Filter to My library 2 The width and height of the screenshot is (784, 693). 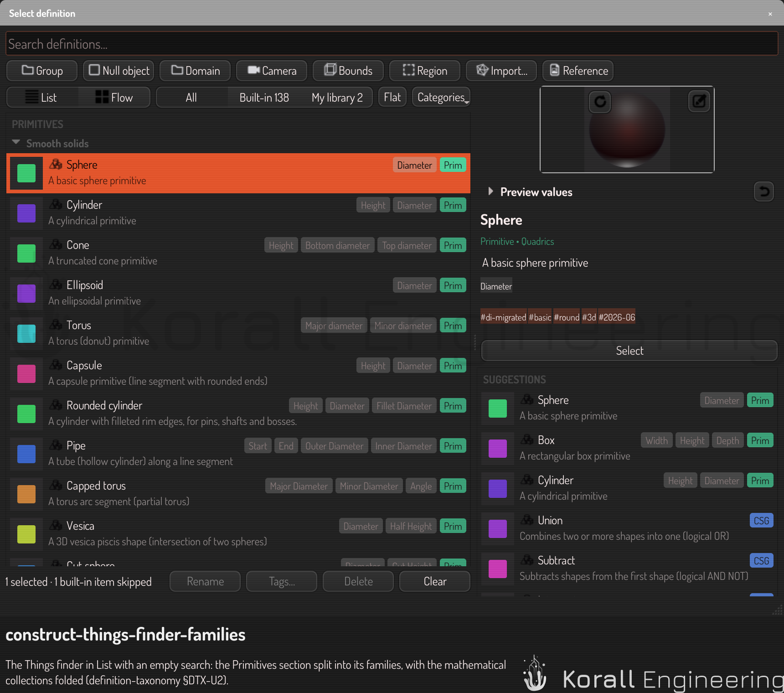tap(337, 97)
